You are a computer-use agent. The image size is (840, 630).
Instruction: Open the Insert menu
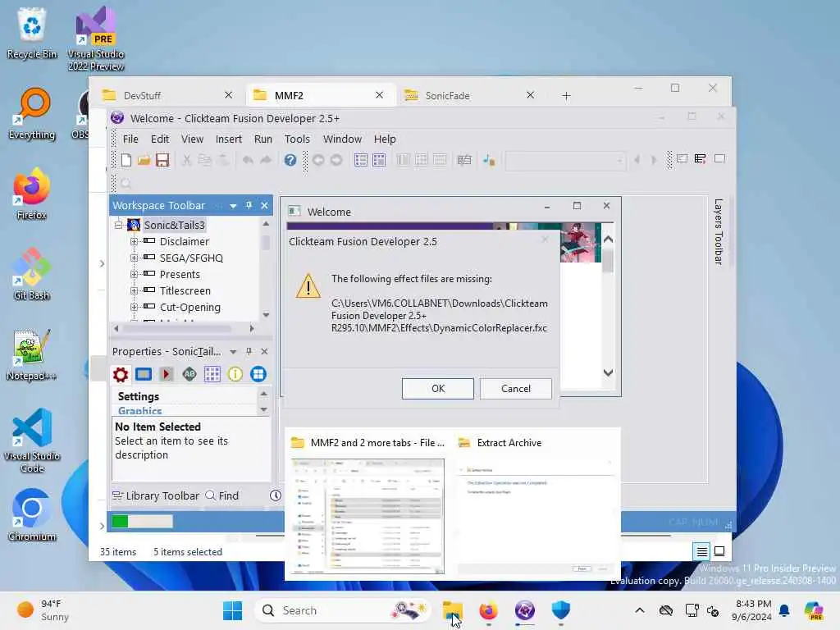pos(229,139)
